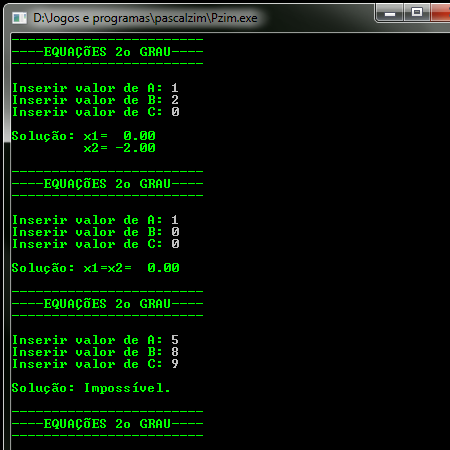Click value 1 after first 'valor de A'

click(175, 88)
